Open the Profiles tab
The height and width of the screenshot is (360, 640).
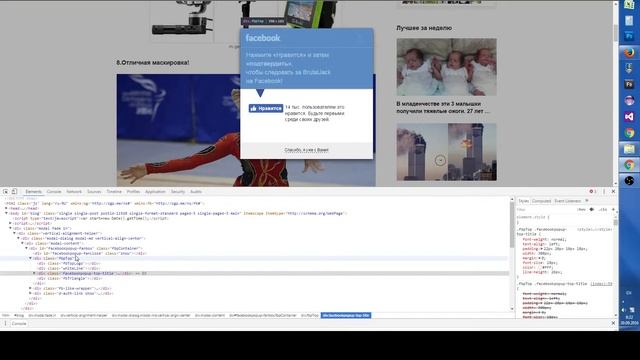(133, 191)
